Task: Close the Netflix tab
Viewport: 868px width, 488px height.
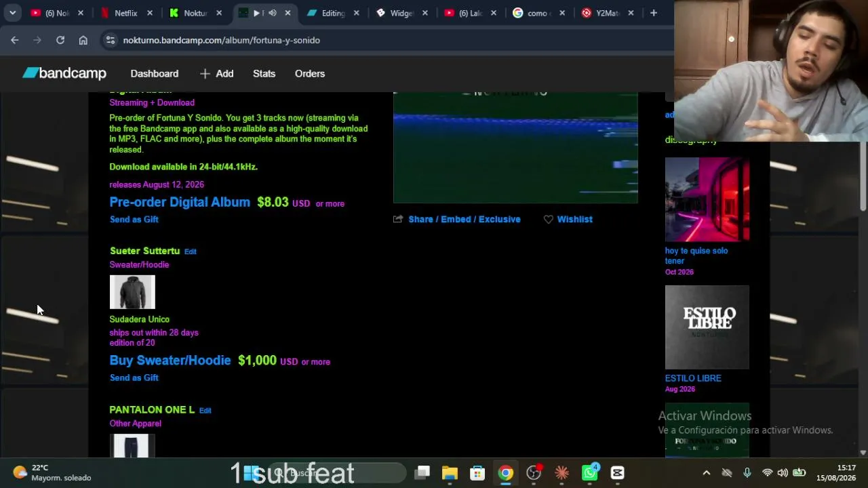Action: 150,13
